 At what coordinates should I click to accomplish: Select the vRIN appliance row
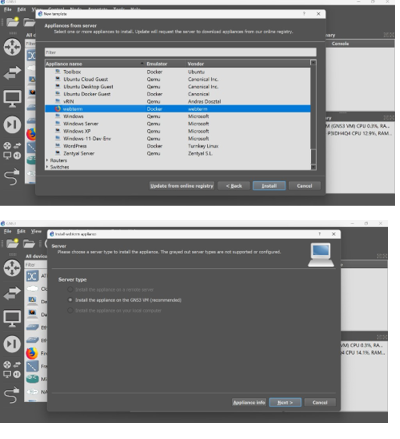coord(178,101)
